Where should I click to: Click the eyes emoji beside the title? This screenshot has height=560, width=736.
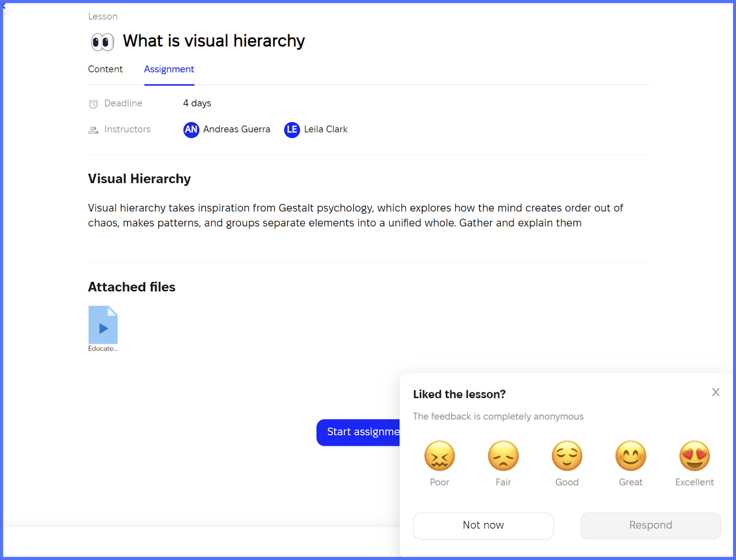[102, 41]
